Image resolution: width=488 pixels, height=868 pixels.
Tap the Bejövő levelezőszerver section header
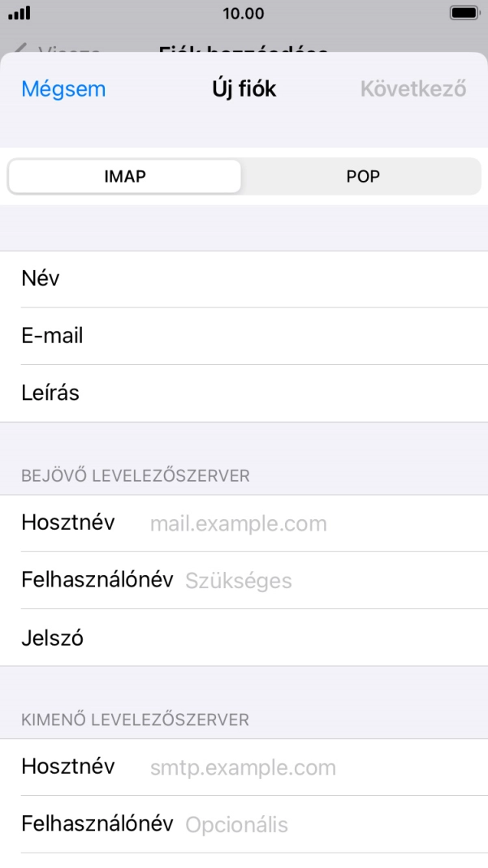pos(135,476)
